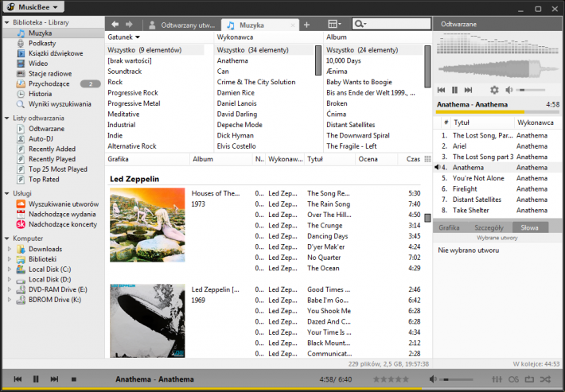The width and height of the screenshot is (565, 392).
Task: Toggle Last.fm scrobbling icon
Action: pos(513,379)
